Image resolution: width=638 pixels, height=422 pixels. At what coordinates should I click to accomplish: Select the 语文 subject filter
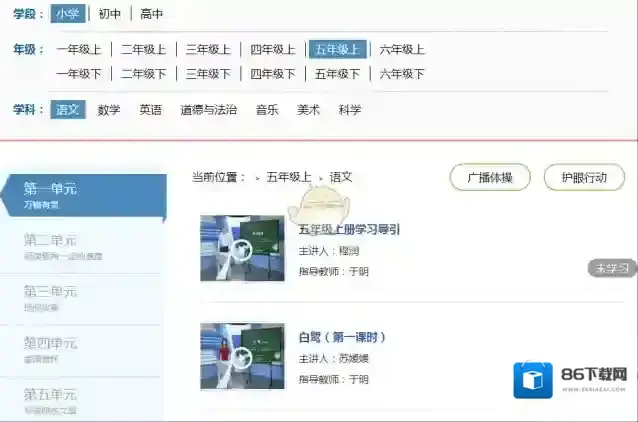coord(68,109)
